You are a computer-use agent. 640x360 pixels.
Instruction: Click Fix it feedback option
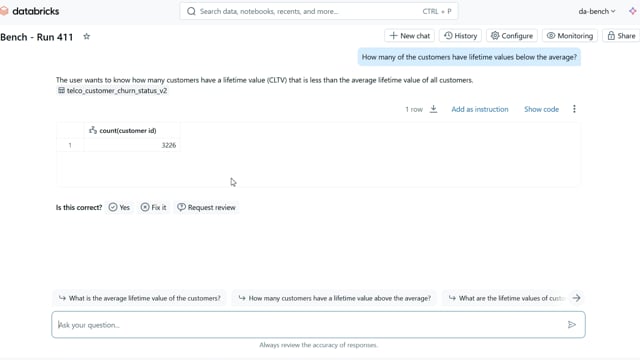click(x=153, y=207)
